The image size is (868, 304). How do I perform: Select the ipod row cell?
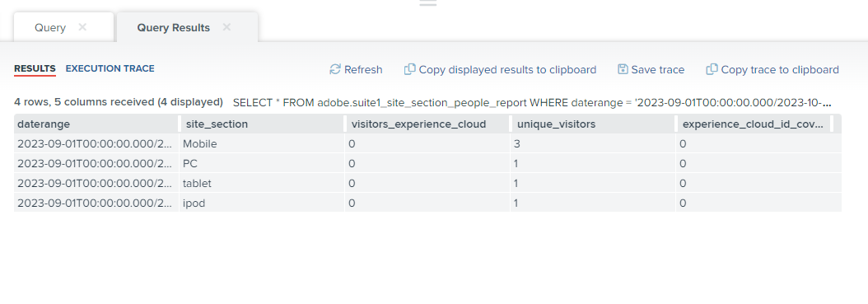(262, 203)
